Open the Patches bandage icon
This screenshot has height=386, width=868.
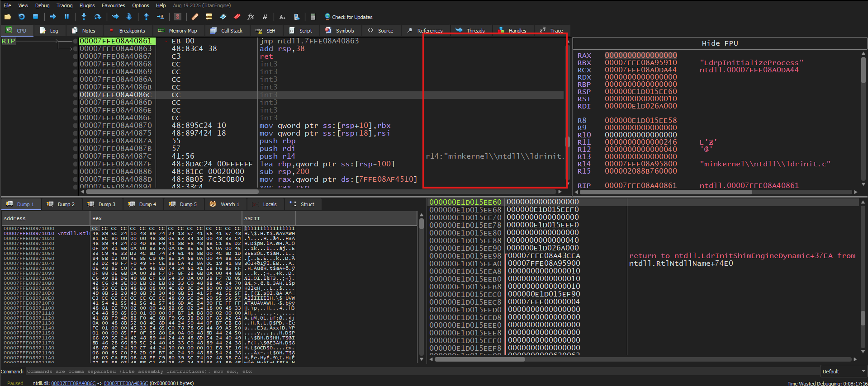[x=195, y=17]
